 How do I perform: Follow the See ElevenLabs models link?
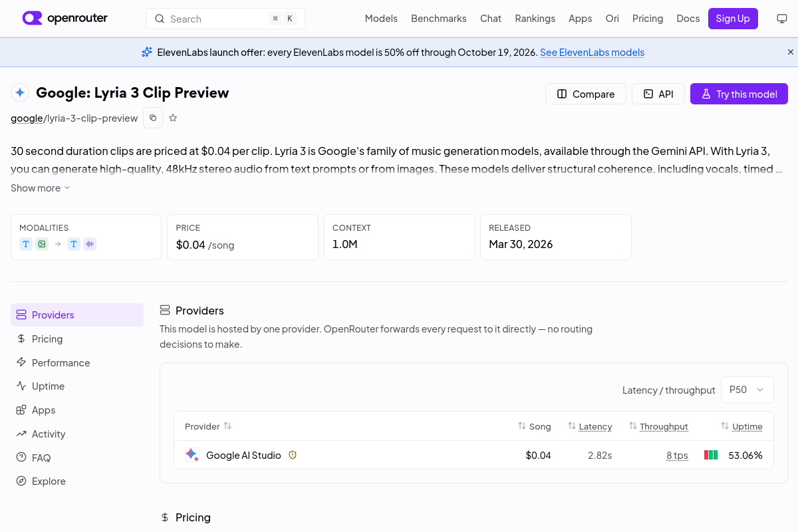coord(592,53)
